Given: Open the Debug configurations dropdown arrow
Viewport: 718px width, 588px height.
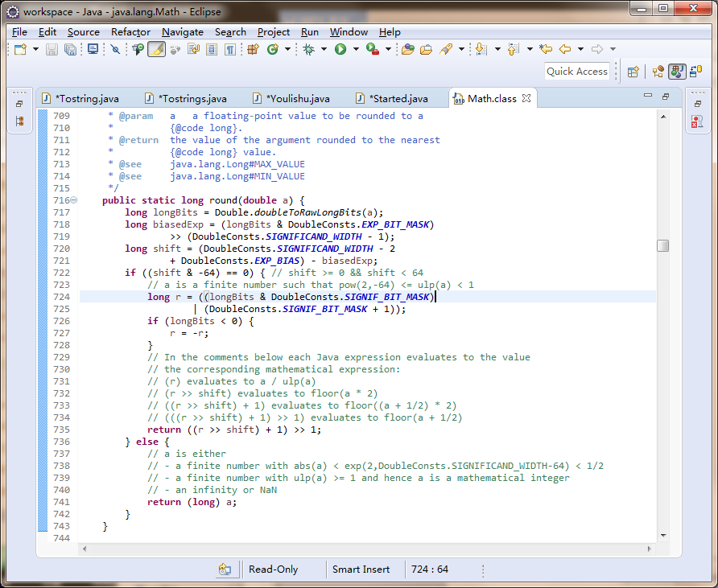Looking at the screenshot, I should pyautogui.click(x=324, y=49).
